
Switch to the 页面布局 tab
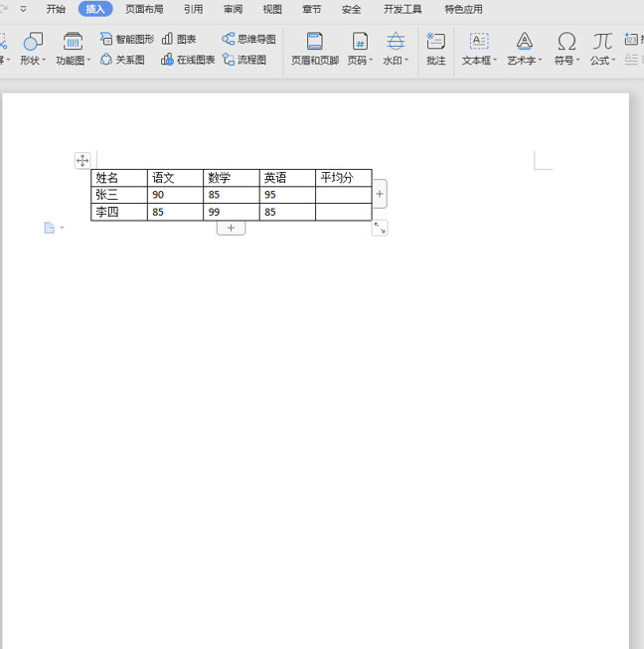(x=144, y=9)
